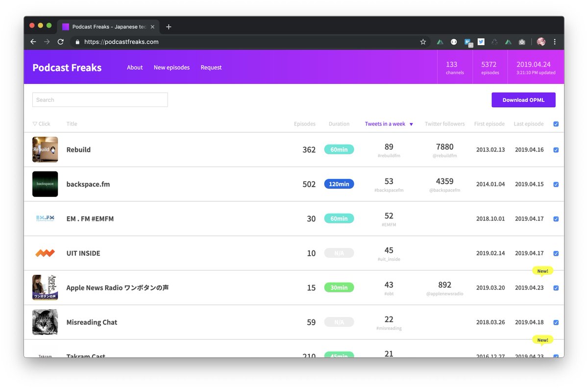Click the New! badge on Apple News Radio
This screenshot has width=588, height=389.
tap(542, 271)
